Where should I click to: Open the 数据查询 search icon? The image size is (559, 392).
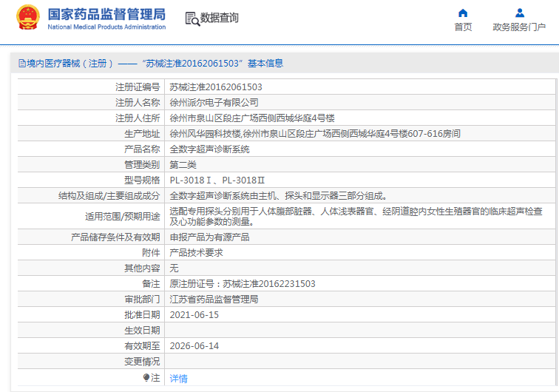pyautogui.click(x=192, y=18)
